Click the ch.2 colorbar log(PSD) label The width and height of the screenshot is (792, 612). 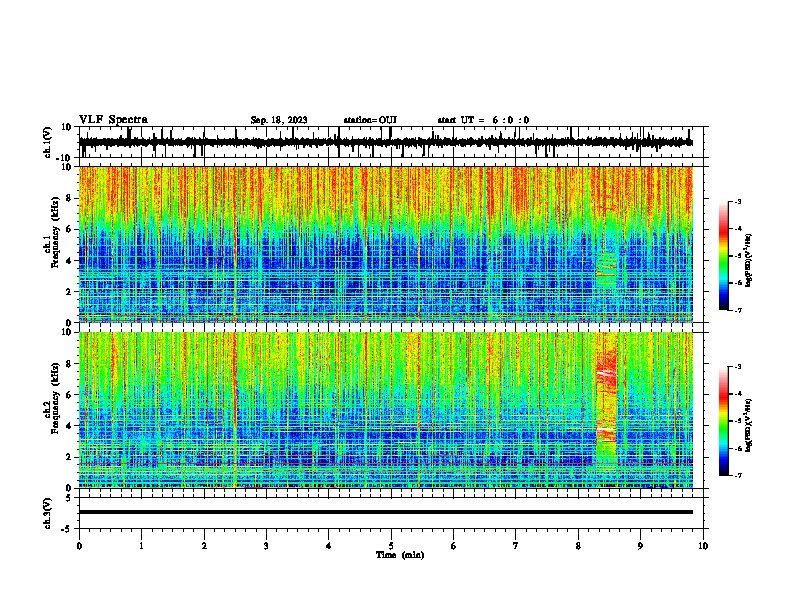(748, 425)
